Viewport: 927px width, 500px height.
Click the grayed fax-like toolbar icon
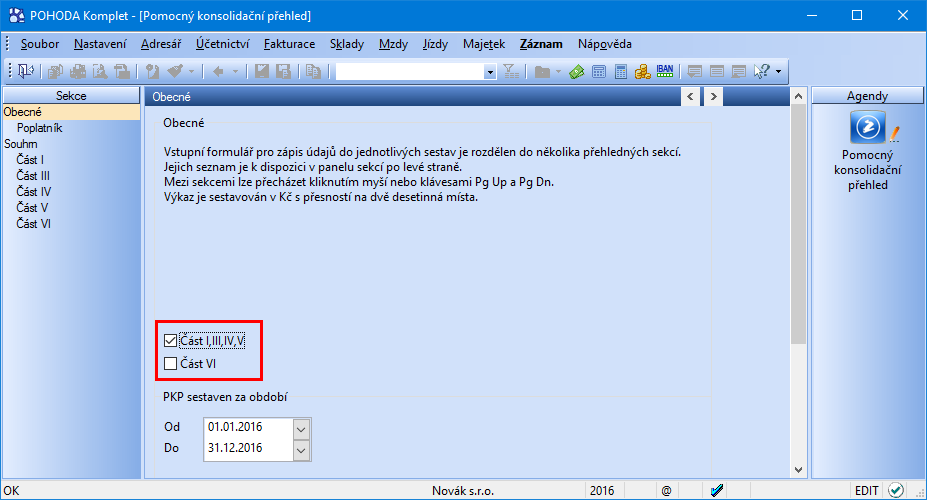[x=122, y=72]
